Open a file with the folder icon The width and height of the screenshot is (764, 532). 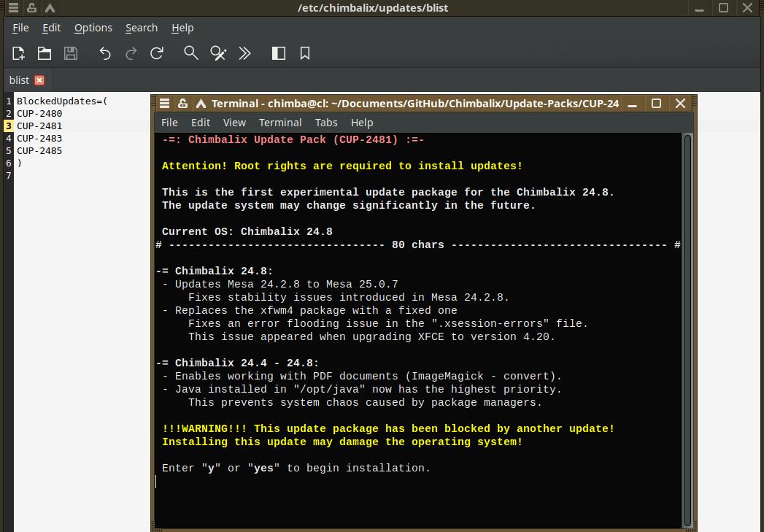pos(45,53)
